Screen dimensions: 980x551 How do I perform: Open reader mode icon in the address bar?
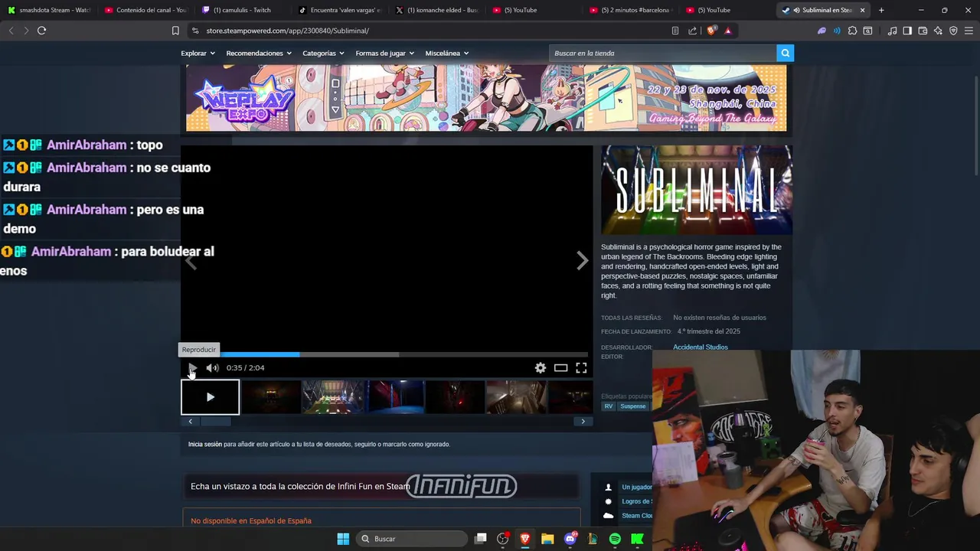675,31
